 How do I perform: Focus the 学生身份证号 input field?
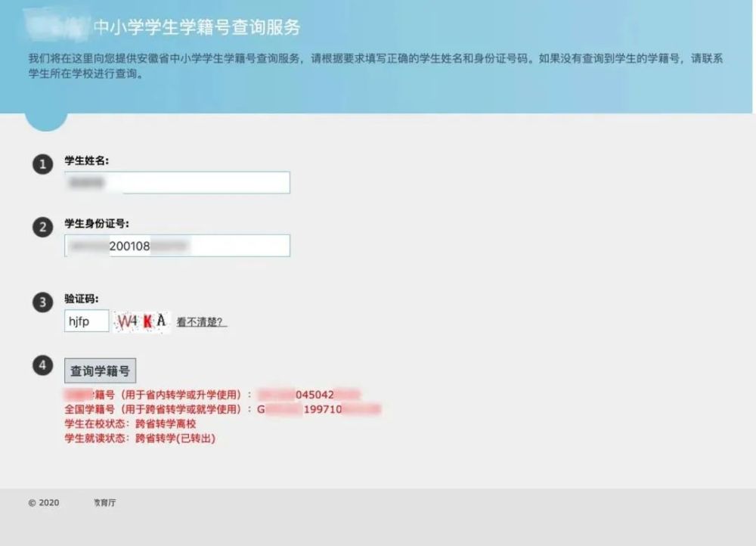coord(178,246)
